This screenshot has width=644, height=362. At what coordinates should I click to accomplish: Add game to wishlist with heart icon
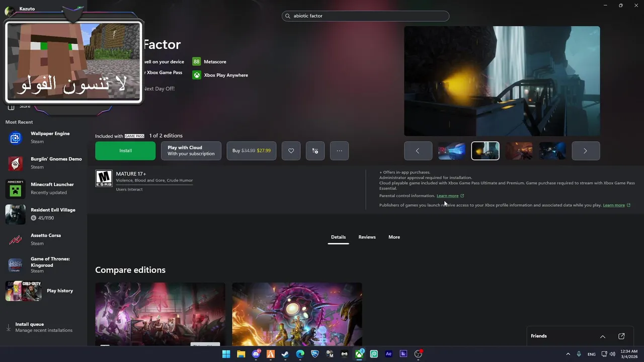click(x=291, y=151)
